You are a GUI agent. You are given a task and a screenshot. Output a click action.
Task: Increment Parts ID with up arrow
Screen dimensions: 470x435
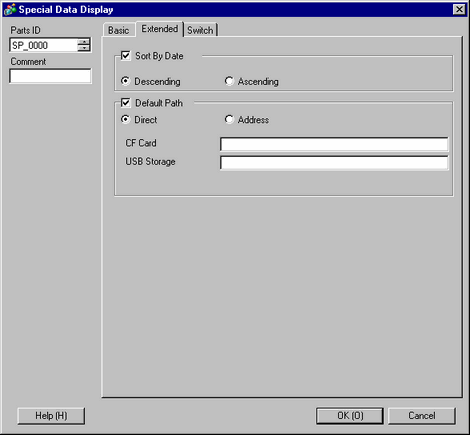click(84, 42)
